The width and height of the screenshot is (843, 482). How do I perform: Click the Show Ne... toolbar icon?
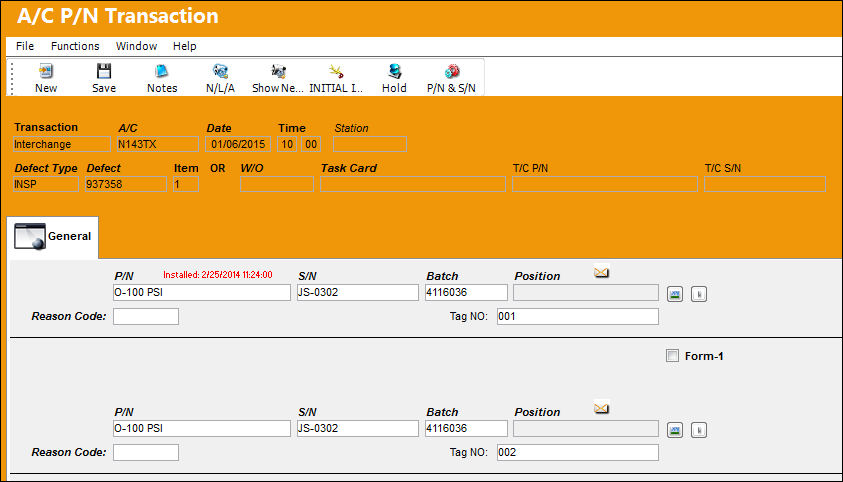click(x=278, y=71)
